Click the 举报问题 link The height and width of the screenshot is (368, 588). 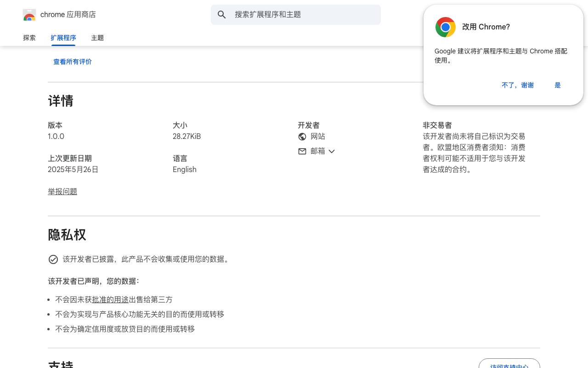(62, 191)
